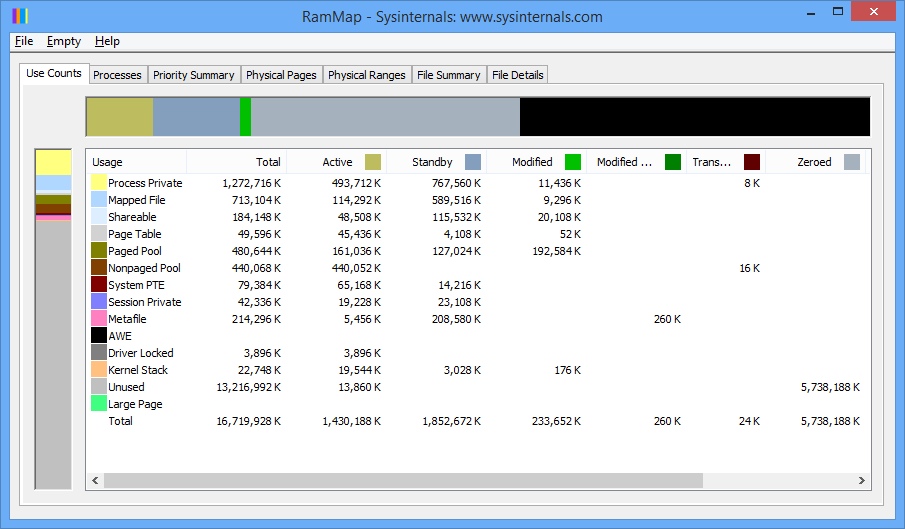The height and width of the screenshot is (529, 905).
Task: Click the Transition column maroon swatch
Action: point(752,162)
